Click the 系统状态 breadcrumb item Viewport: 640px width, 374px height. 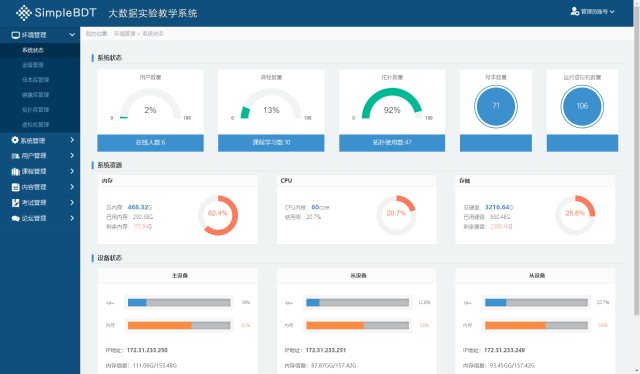click(x=153, y=34)
